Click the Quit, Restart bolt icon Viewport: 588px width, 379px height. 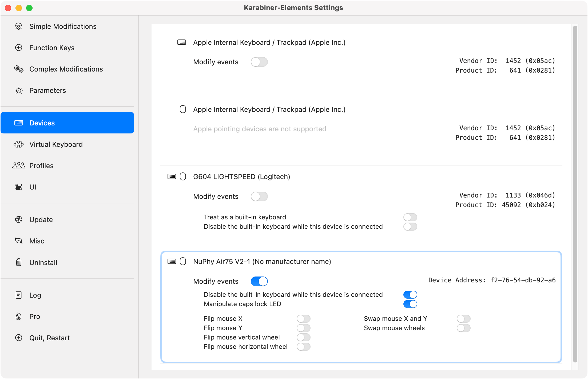tap(18, 338)
